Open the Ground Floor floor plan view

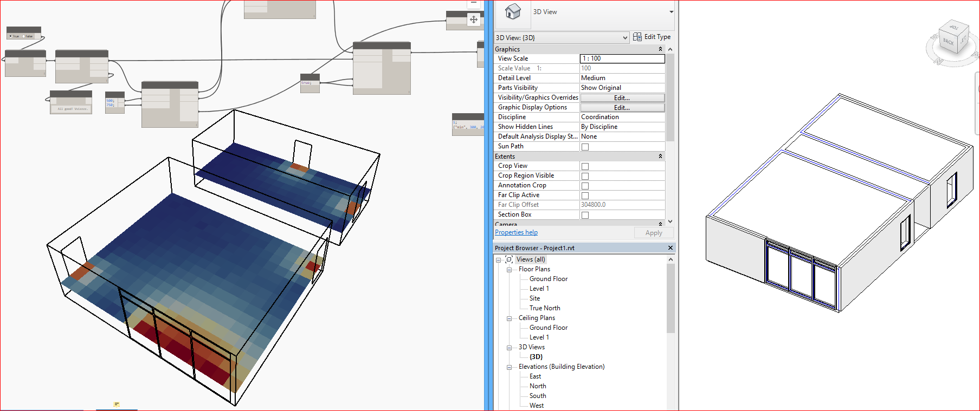coord(548,279)
